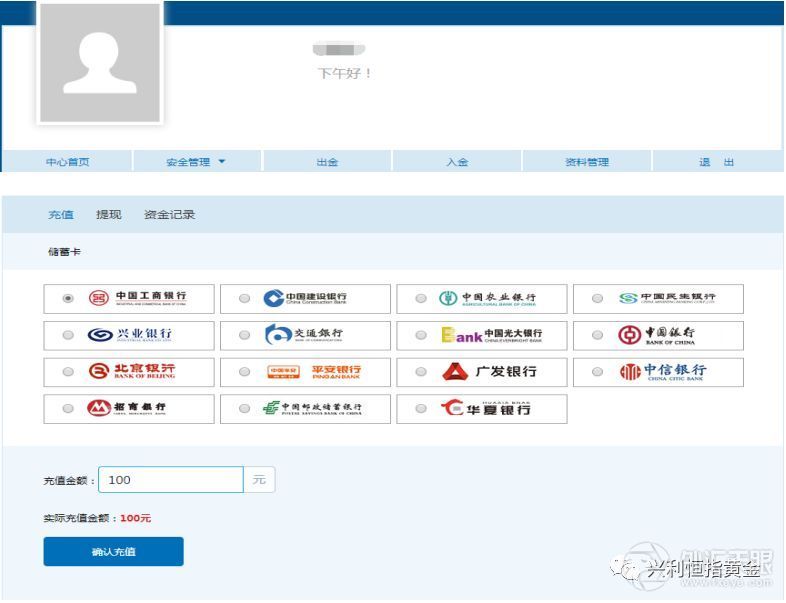Click 退出 to log out
786x603 pixels.
tap(716, 162)
